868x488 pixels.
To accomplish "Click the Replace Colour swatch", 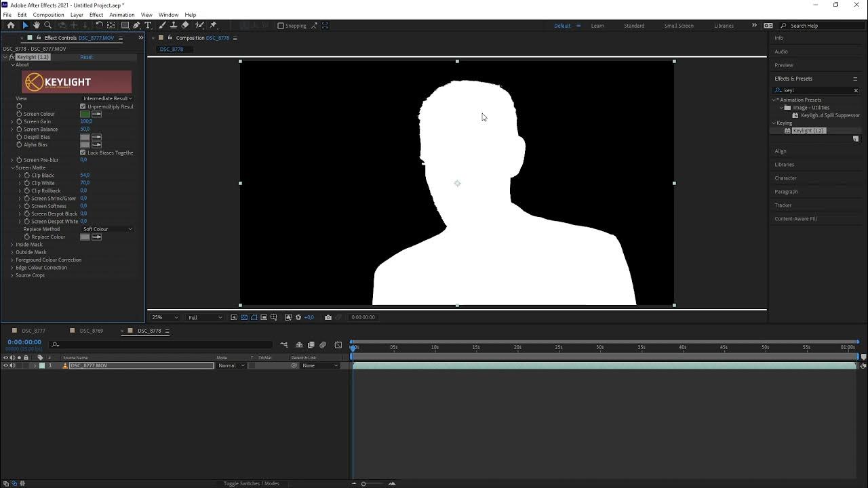I will click(x=85, y=237).
